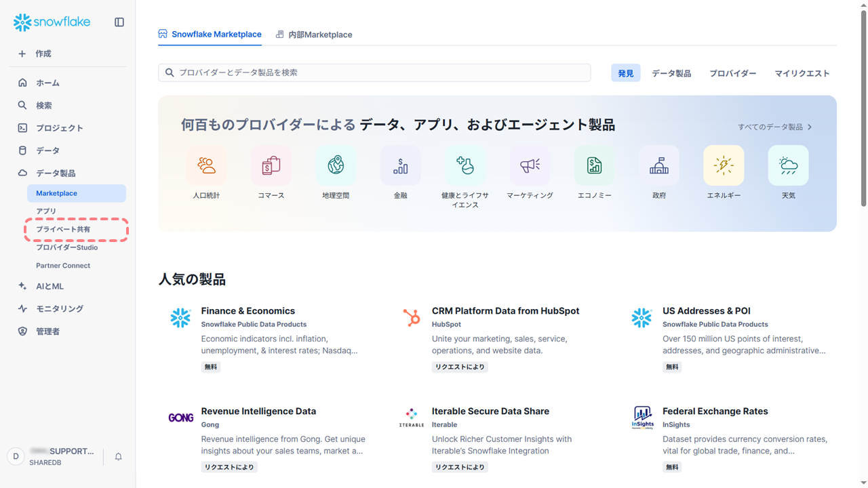Open Finance & Economics listing
The image size is (868, 488).
click(x=248, y=311)
